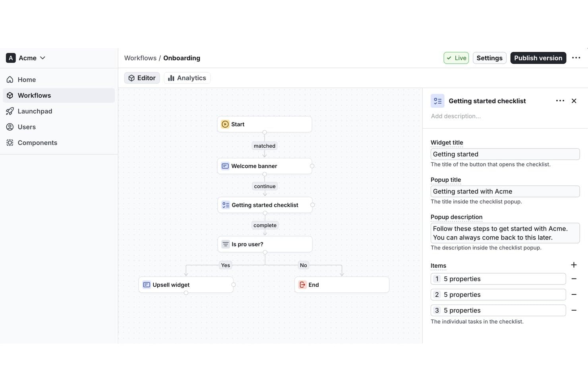The height and width of the screenshot is (392, 588).
Task: Add a new checklist item with plus icon
Action: [x=574, y=265]
